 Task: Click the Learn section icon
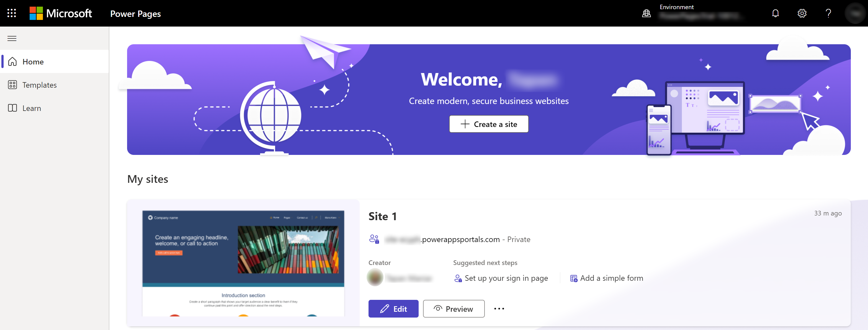click(12, 108)
